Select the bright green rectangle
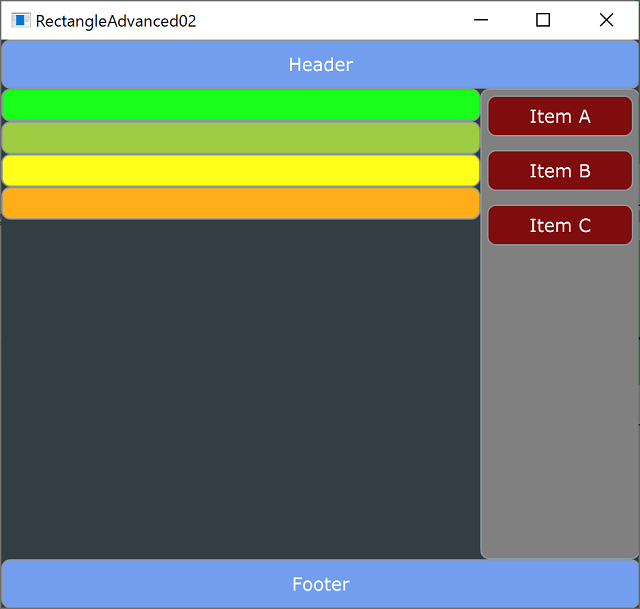The height and width of the screenshot is (609, 640). [241, 105]
